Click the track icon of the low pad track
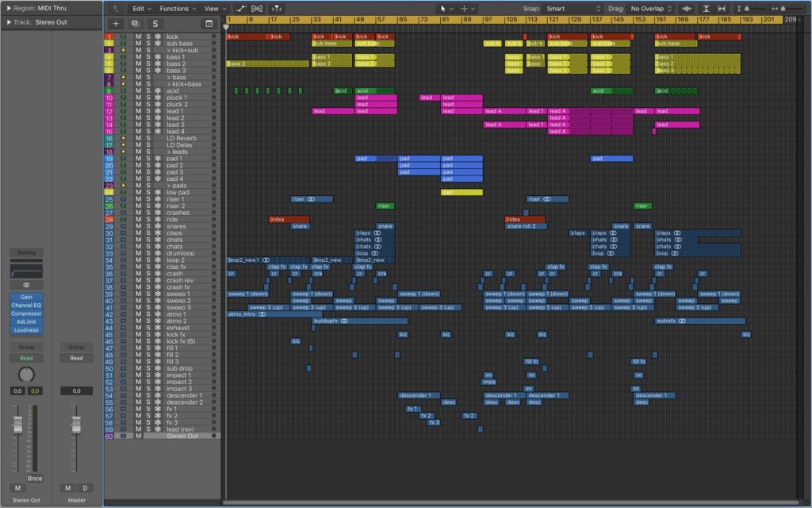This screenshot has height=508, width=812. click(123, 192)
